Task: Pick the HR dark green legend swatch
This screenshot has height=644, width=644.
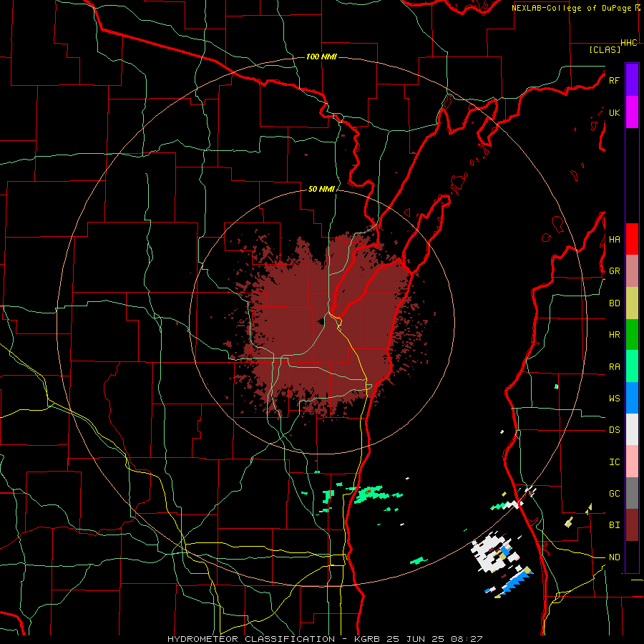Action: point(632,335)
